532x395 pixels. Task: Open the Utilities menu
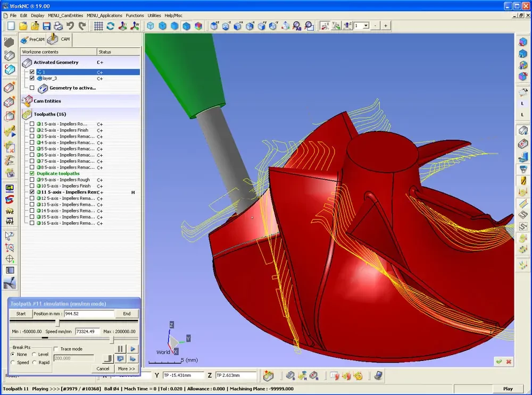[154, 15]
